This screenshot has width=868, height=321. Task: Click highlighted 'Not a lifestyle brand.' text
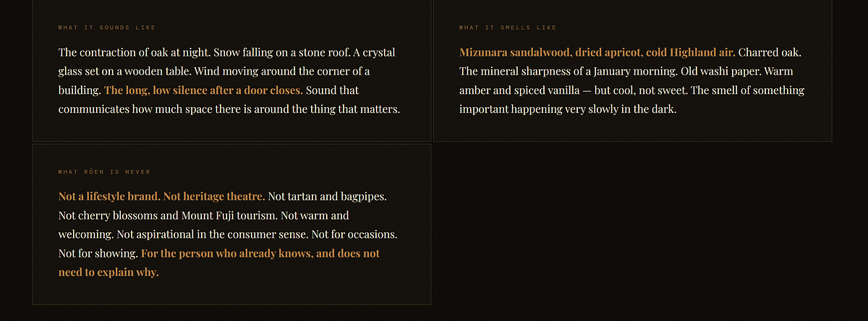pyautogui.click(x=109, y=197)
